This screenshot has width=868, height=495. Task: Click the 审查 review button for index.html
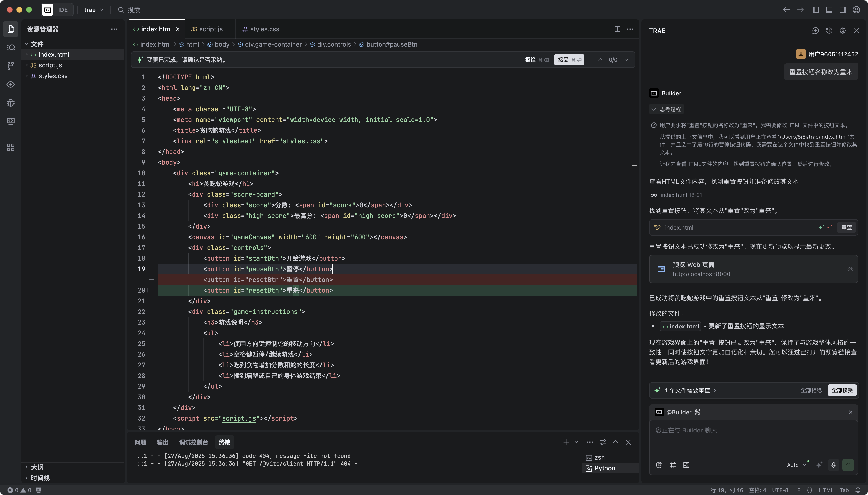pos(846,227)
